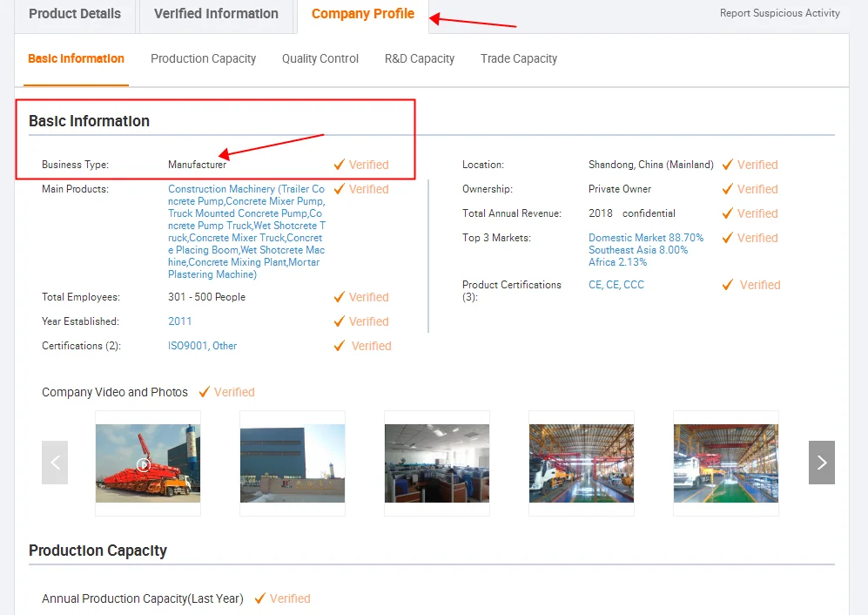Image resolution: width=868 pixels, height=615 pixels.
Task: Switch to the Verified Information tab
Action: tap(216, 14)
